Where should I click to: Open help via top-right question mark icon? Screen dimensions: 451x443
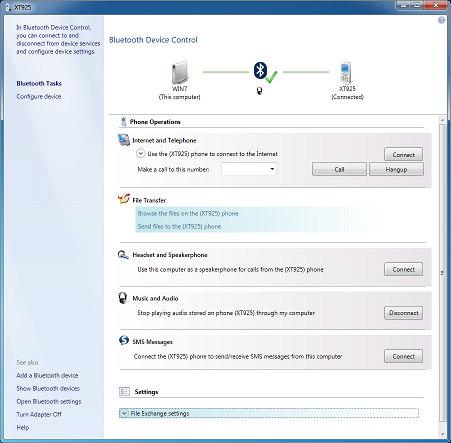(441, 20)
